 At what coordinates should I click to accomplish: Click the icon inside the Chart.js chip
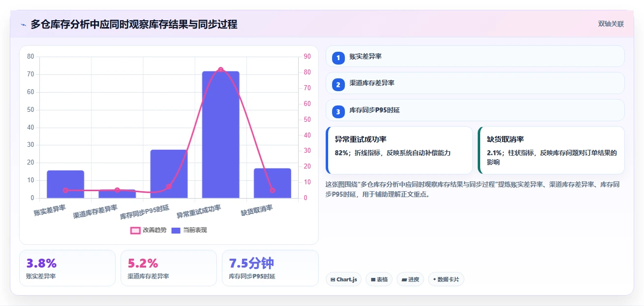333,280
